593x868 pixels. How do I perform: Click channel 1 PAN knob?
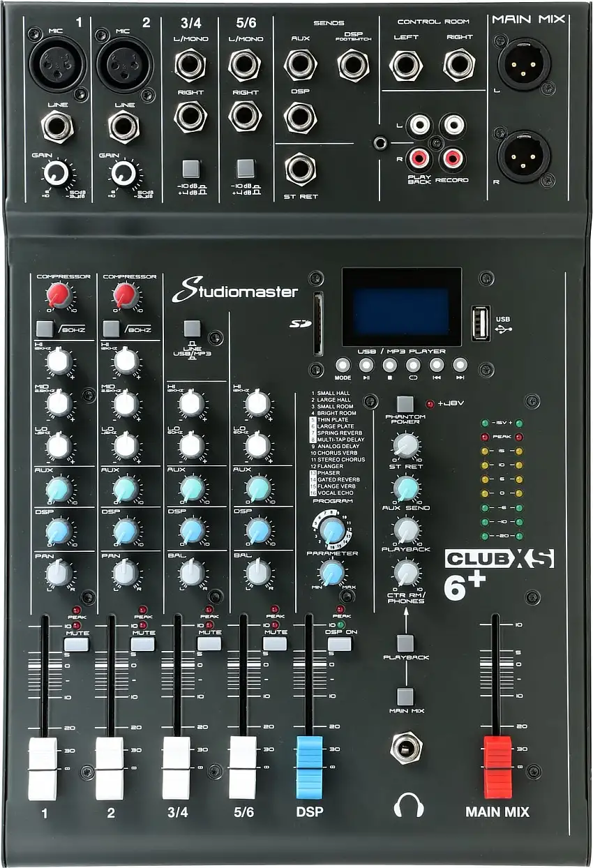pyautogui.click(x=59, y=574)
